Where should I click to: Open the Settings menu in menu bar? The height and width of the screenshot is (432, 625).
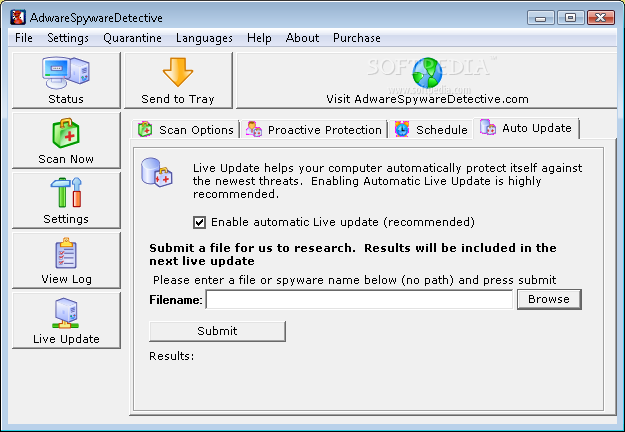coord(68,38)
